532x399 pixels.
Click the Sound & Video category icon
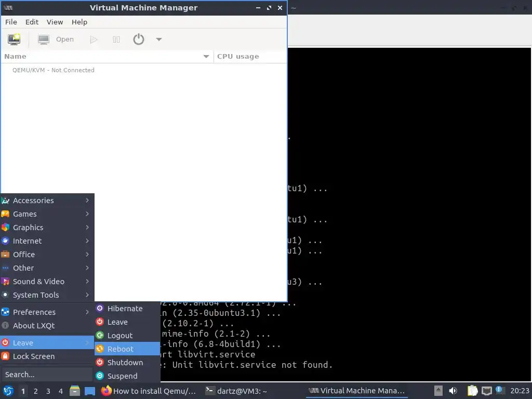tap(5, 282)
